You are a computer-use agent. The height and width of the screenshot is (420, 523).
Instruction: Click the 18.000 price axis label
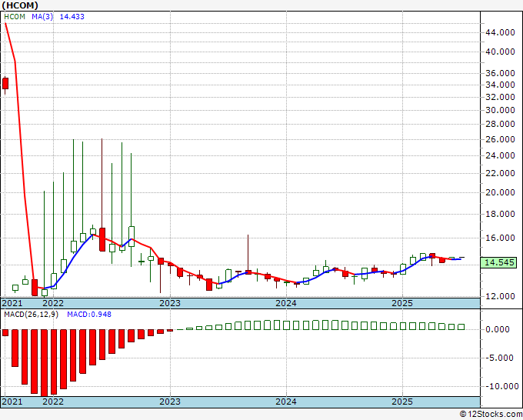point(500,214)
